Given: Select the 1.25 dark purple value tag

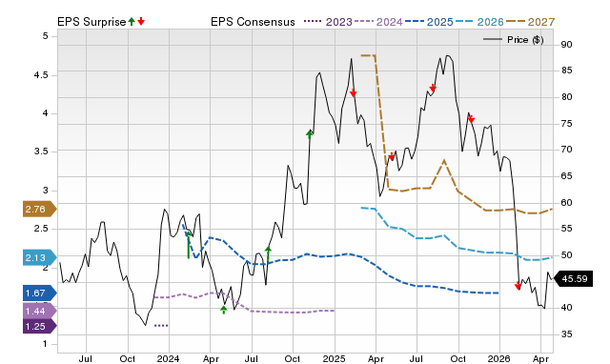Looking at the screenshot, I should tap(39, 326).
